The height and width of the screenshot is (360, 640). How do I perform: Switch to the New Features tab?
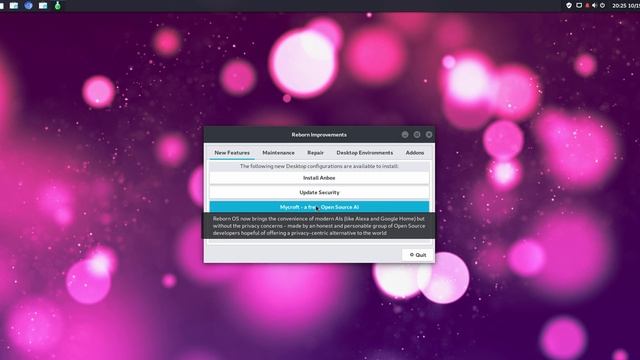[x=232, y=153]
